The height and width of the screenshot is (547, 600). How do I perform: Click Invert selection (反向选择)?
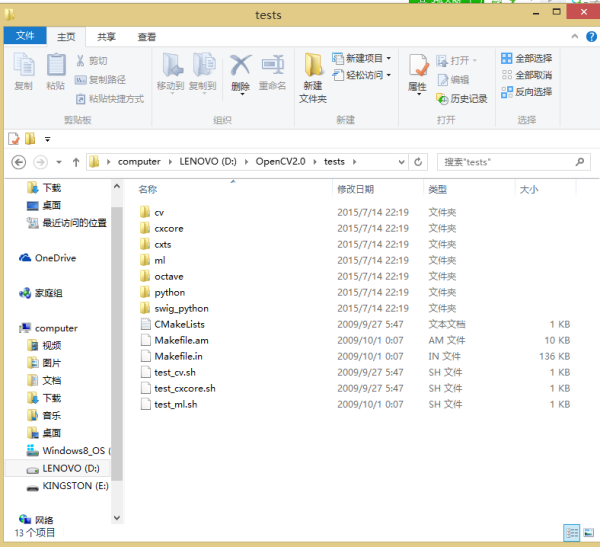pyautogui.click(x=527, y=92)
